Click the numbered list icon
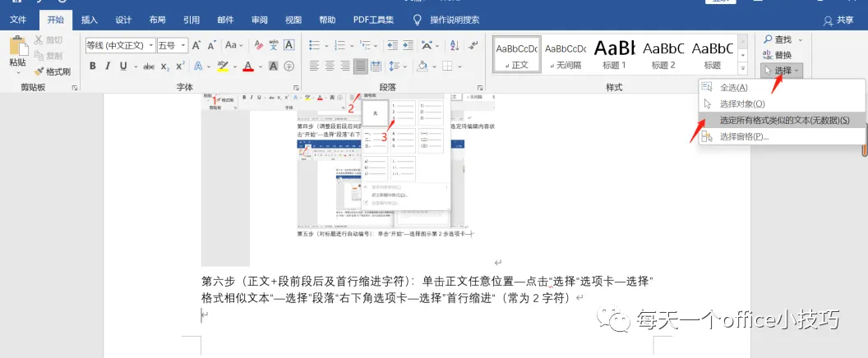Screen dimensions: 868x358 tap(341, 45)
